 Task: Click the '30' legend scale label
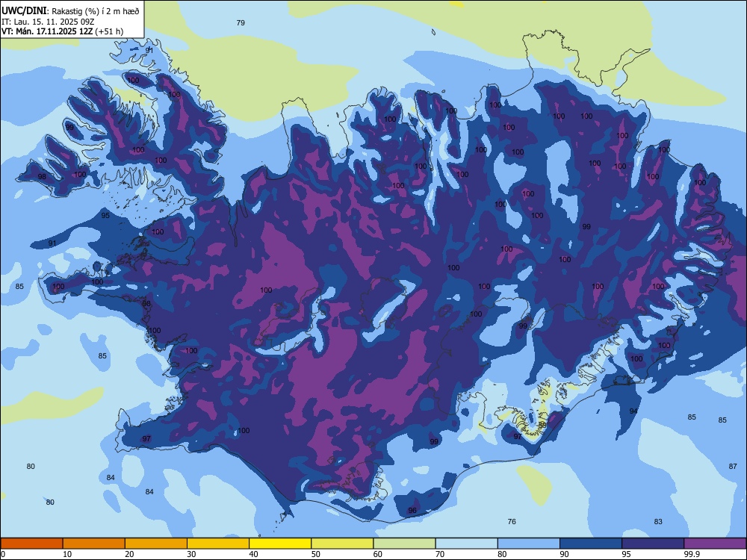[191, 554]
